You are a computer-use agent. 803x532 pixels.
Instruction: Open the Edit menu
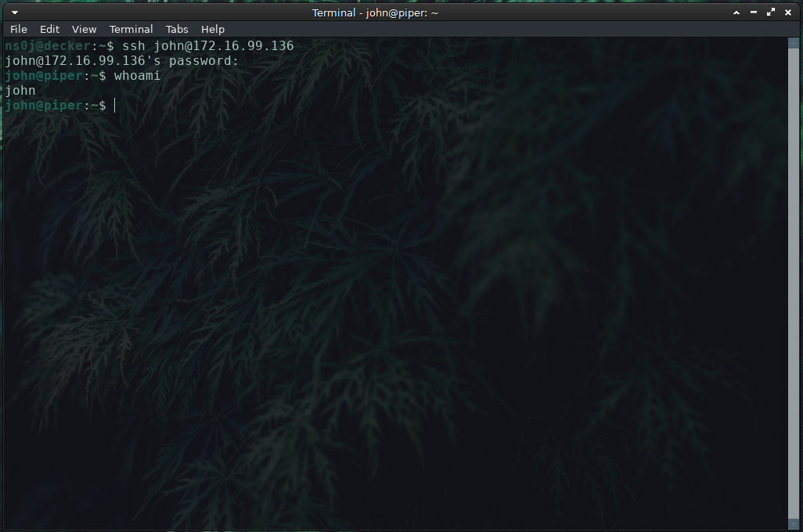[49, 29]
